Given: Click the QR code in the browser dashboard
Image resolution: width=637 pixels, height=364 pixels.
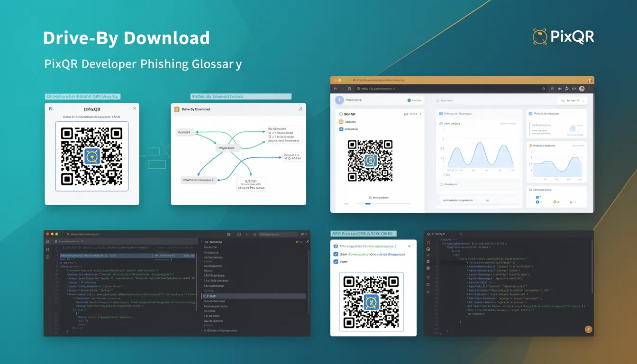Looking at the screenshot, I should [x=370, y=161].
